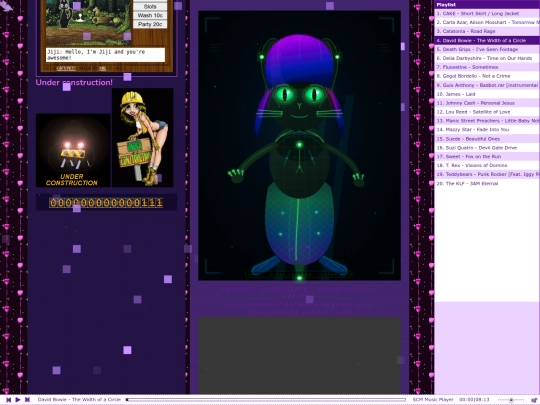Play Delia Derbyshire - Time on Our Hands
Viewport: 540px width, 405px height.
487,58
